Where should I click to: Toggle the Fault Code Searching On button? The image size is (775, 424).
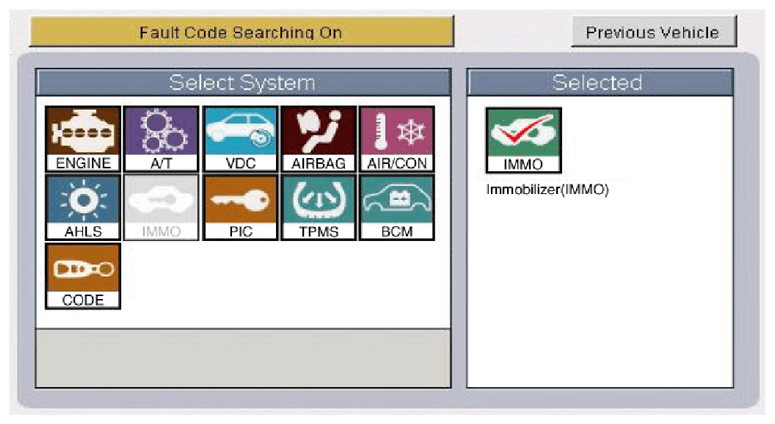tap(241, 32)
